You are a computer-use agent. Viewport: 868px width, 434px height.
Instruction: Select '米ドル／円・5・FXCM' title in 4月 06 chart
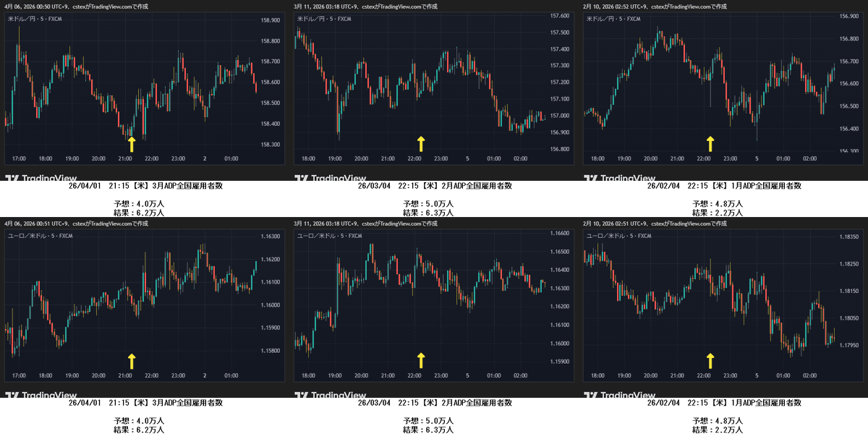[36, 18]
